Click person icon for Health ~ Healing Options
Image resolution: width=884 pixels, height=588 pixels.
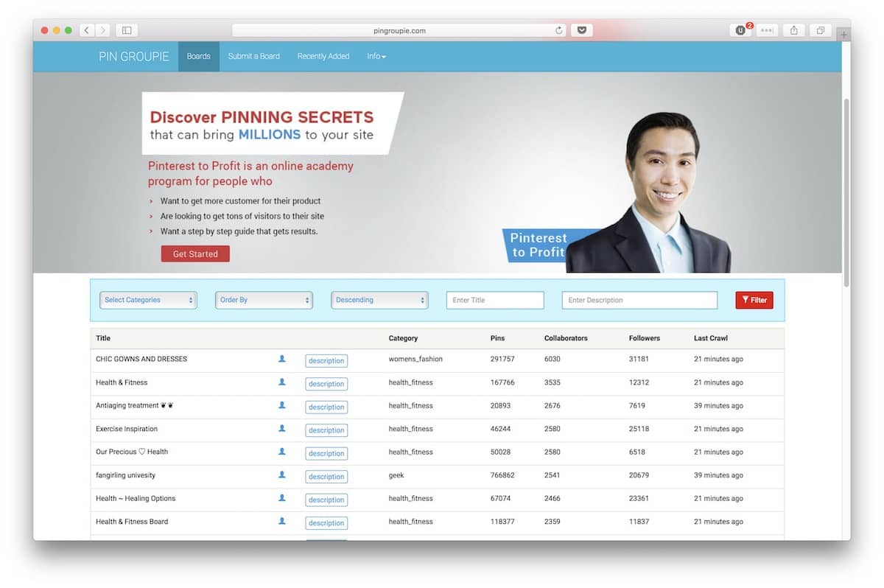(281, 498)
